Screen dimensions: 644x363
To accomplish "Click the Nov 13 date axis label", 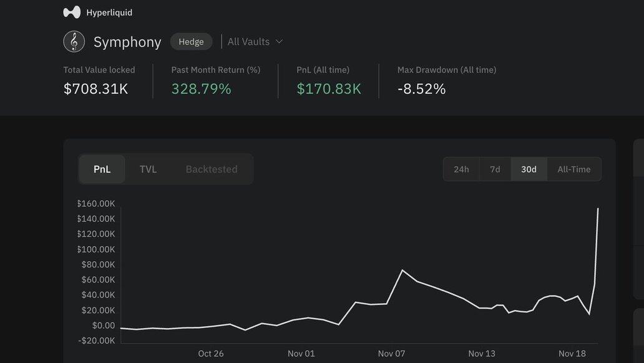I will (x=482, y=354).
